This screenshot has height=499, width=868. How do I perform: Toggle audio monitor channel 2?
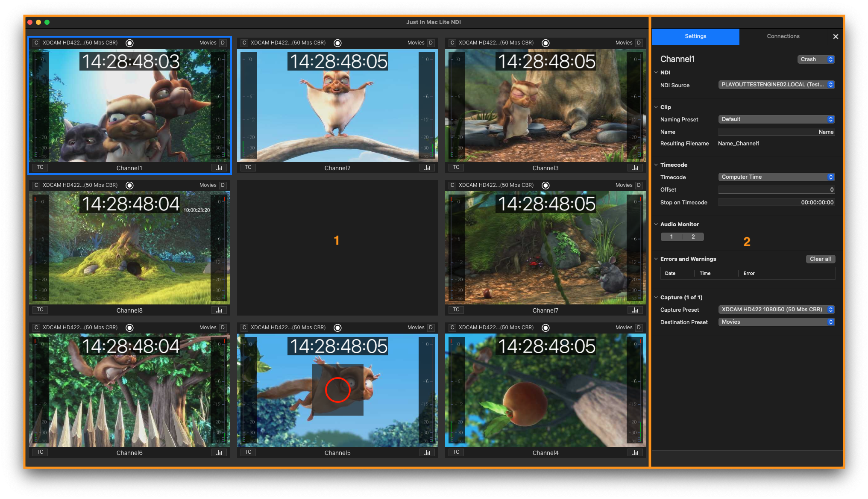tap(693, 236)
